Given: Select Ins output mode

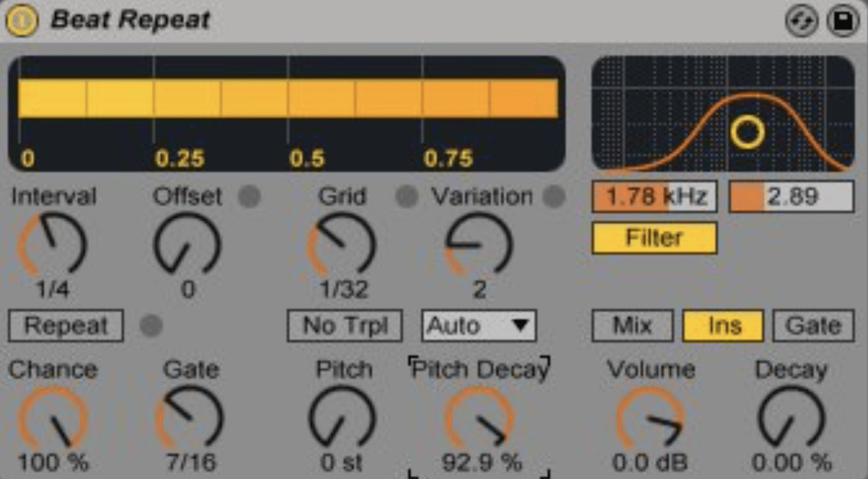Looking at the screenshot, I should 723,326.
